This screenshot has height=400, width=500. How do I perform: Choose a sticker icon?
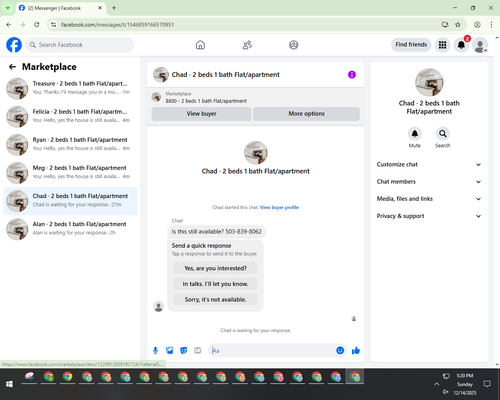183,350
